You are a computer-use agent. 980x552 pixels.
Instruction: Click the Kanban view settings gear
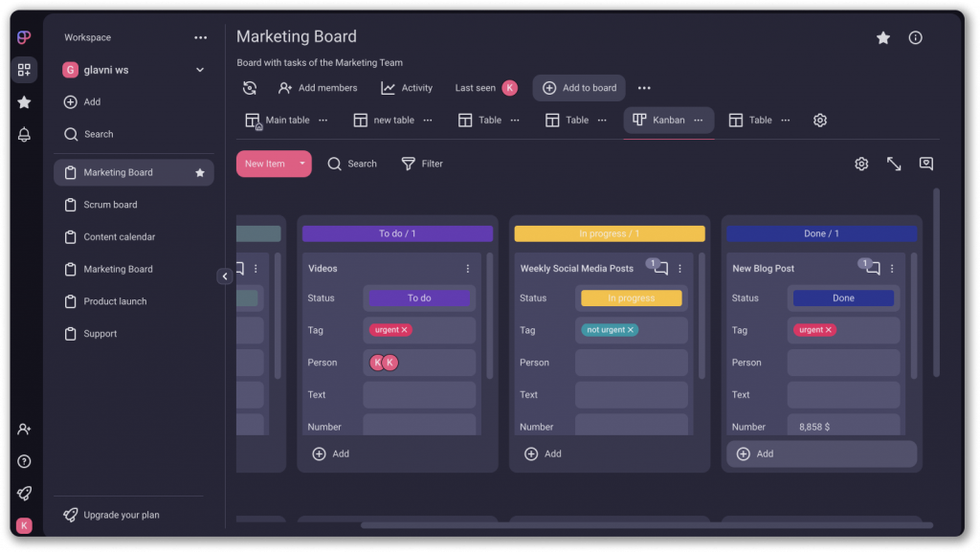coord(861,164)
